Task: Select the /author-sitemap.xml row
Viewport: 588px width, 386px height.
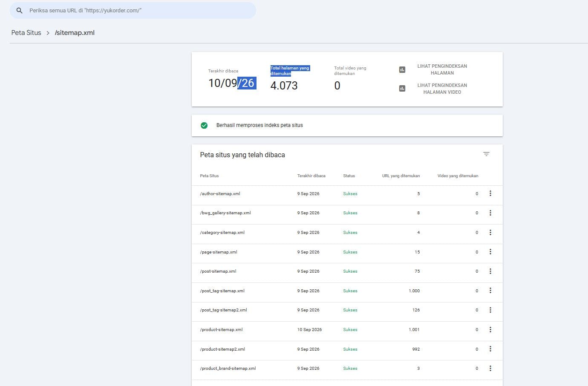Action: click(x=347, y=195)
